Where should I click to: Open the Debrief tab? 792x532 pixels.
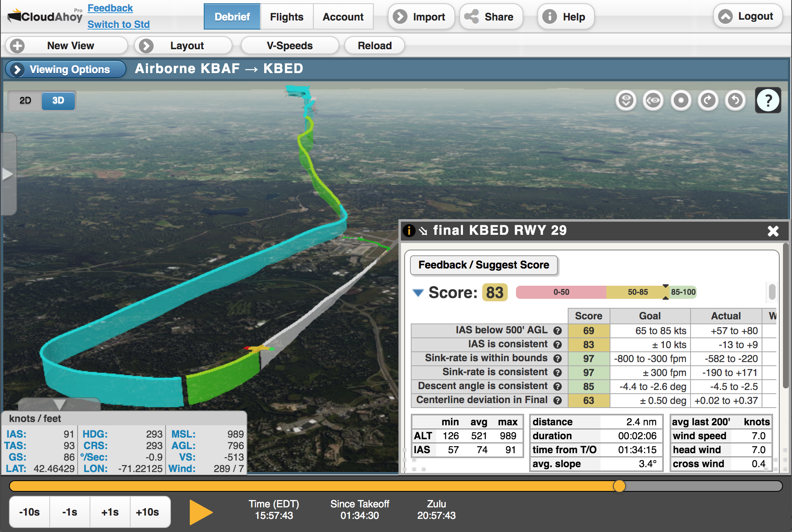point(232,17)
